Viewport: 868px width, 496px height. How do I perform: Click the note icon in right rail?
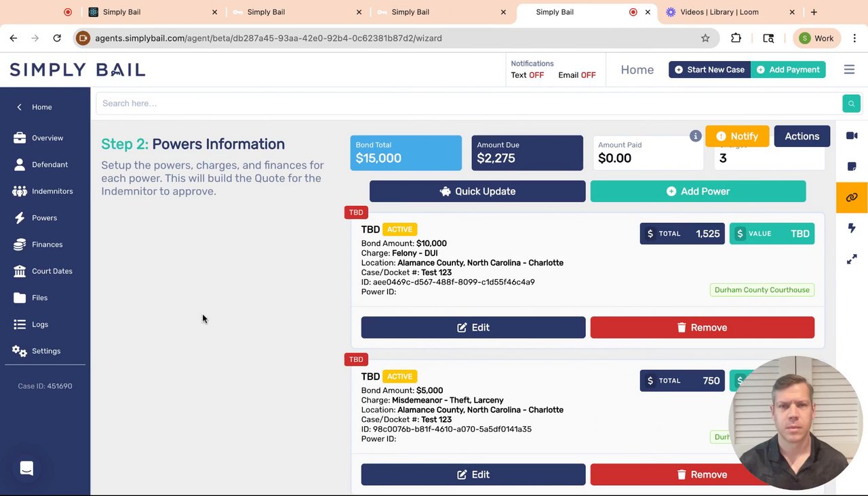[852, 166]
